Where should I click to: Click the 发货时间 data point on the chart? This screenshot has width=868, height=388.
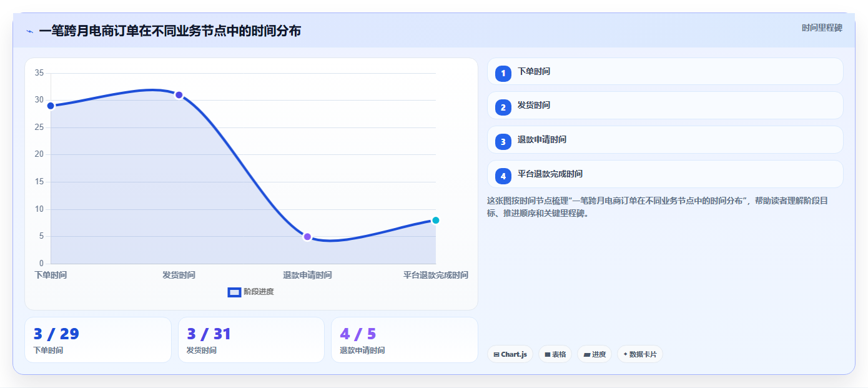click(179, 95)
